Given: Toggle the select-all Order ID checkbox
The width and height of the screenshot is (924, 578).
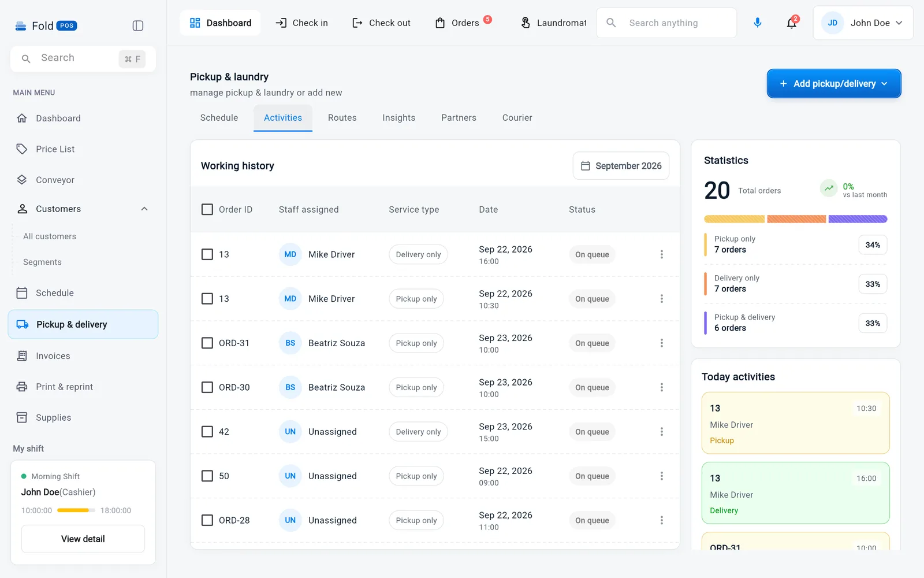Looking at the screenshot, I should pyautogui.click(x=207, y=209).
